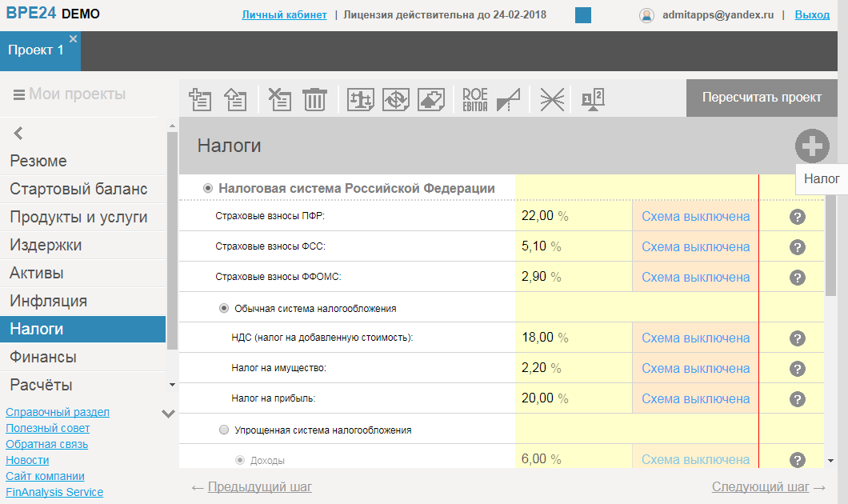Go to Следующий шаг link
The image size is (848, 504).
760,486
